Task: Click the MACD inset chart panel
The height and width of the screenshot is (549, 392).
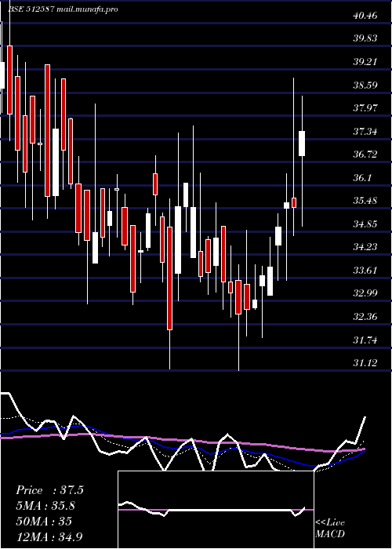Action: click(x=216, y=510)
